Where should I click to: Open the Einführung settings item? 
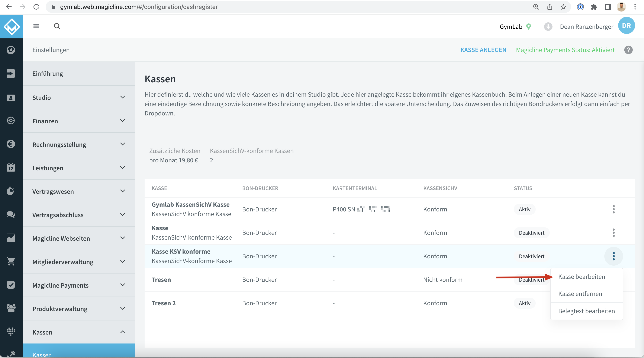[79, 74]
